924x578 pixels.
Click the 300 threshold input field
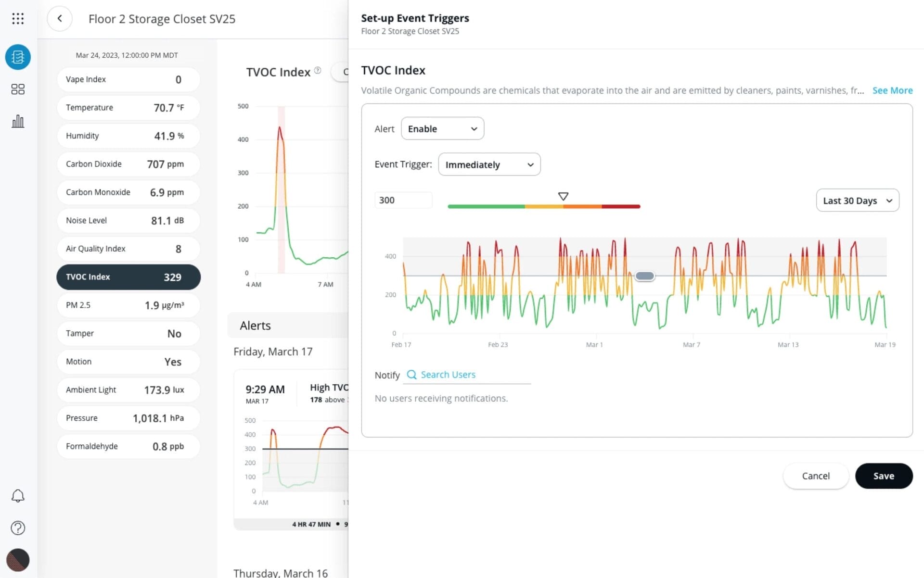tap(403, 200)
